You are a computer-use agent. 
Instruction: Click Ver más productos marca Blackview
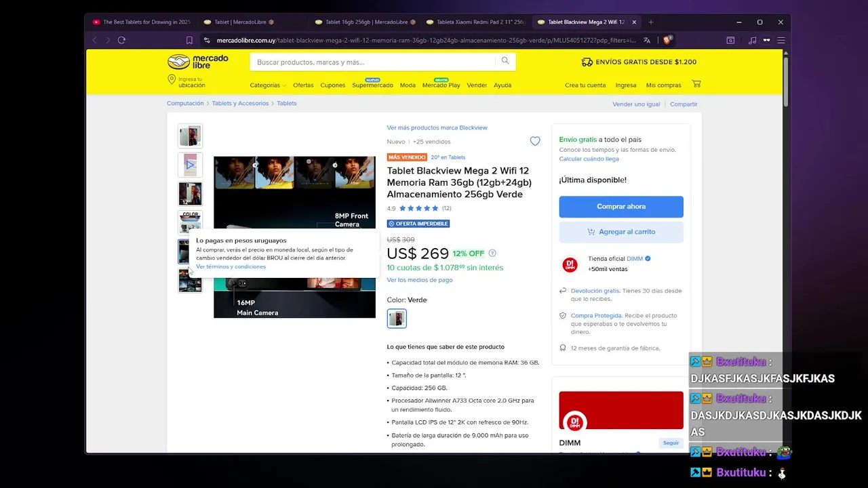tap(437, 127)
